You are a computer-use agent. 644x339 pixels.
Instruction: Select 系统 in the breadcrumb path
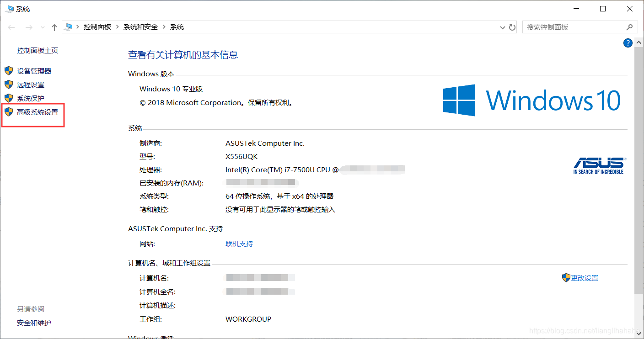(x=177, y=27)
